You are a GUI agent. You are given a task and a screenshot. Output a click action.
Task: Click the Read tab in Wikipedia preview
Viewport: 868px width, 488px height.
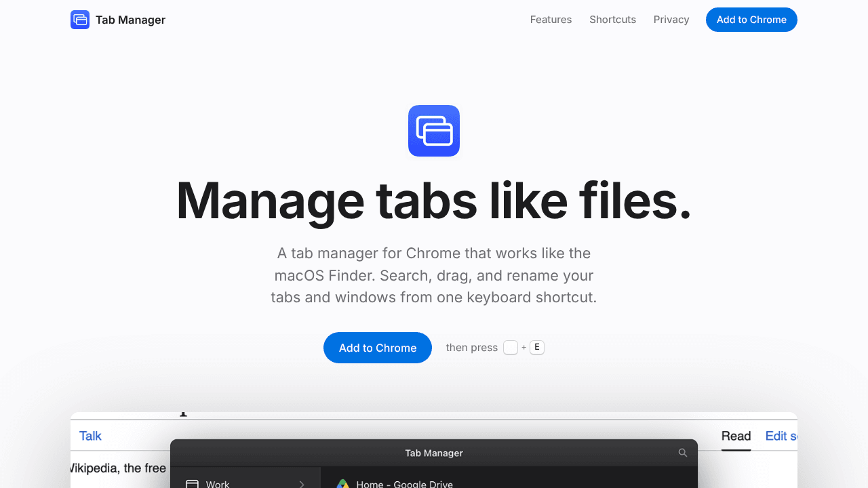coord(736,436)
